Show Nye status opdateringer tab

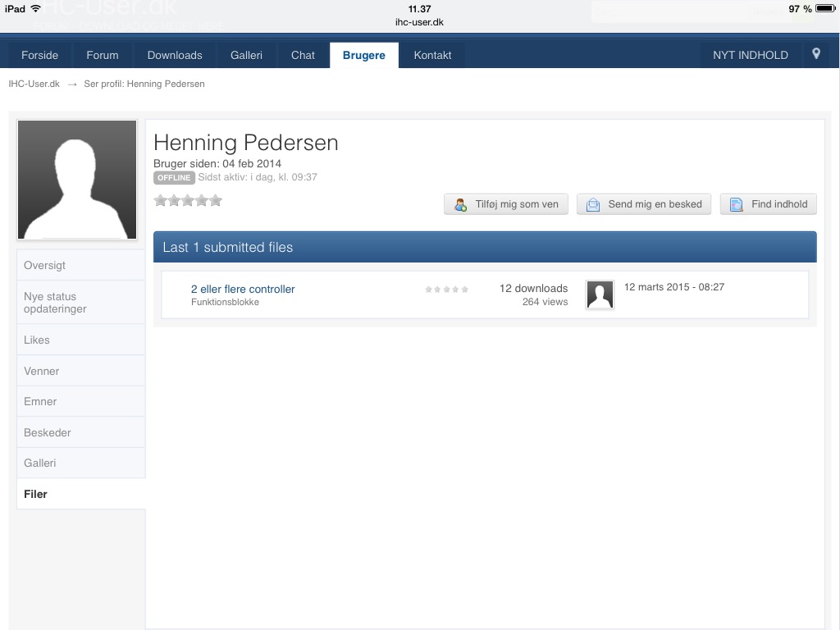(x=55, y=303)
